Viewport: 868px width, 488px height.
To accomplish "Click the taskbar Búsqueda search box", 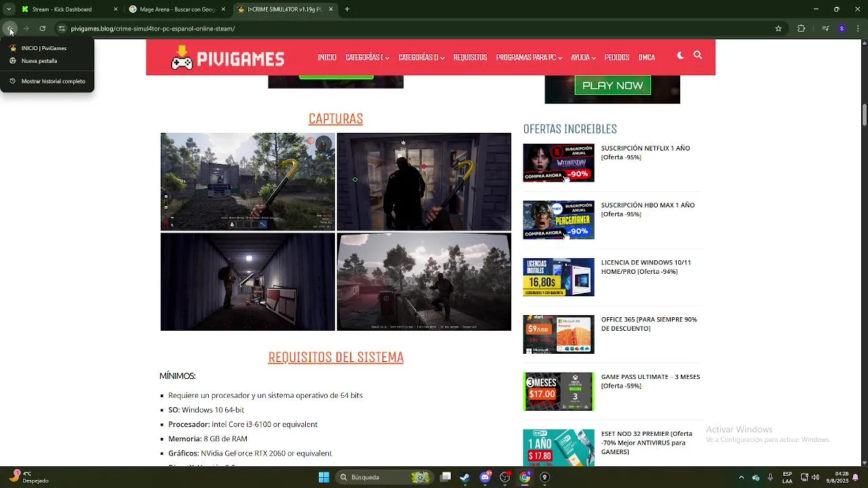I will point(385,477).
